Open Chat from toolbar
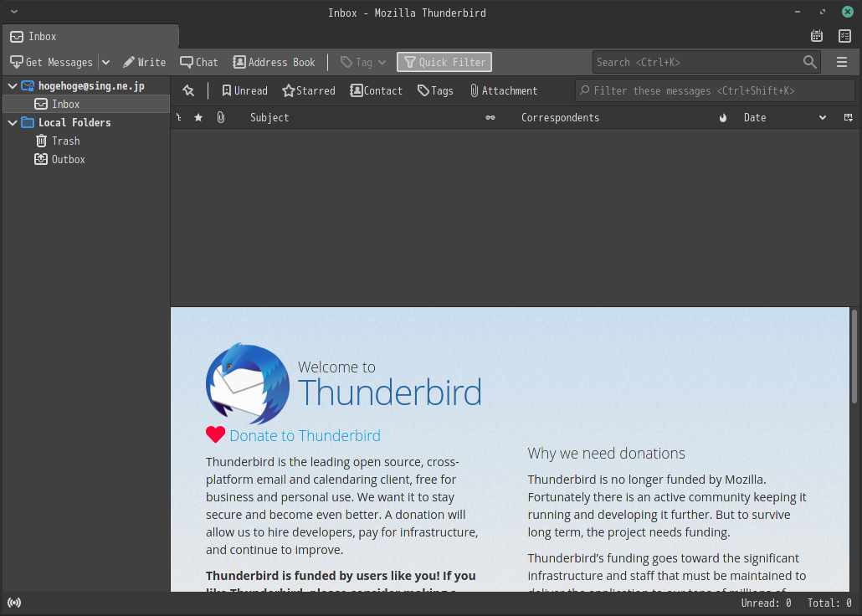 click(x=199, y=62)
